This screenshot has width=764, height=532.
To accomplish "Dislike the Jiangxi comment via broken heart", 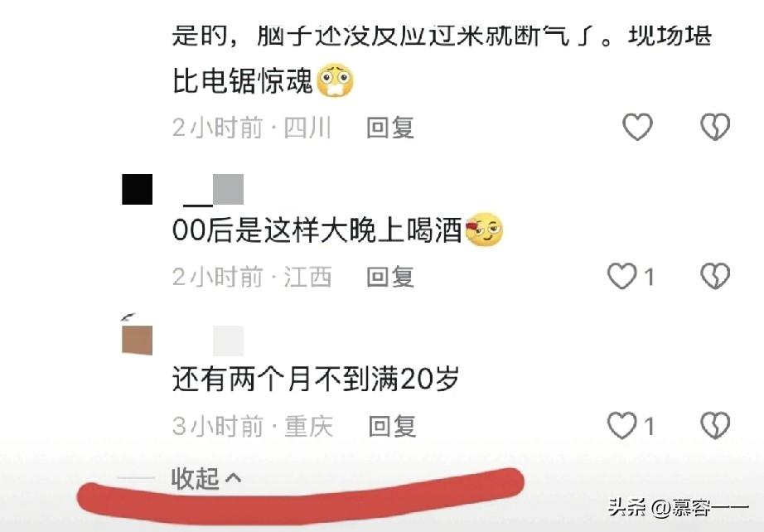I will click(715, 276).
